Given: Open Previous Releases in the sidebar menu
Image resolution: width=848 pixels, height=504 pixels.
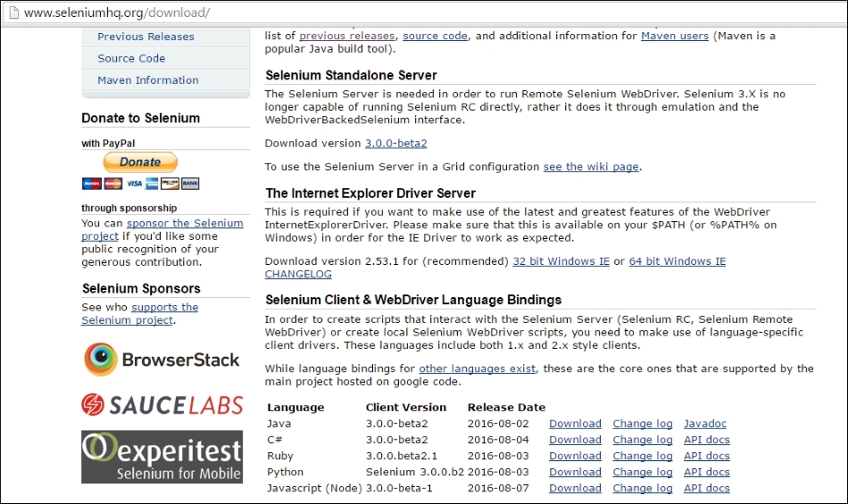Looking at the screenshot, I should (x=145, y=37).
